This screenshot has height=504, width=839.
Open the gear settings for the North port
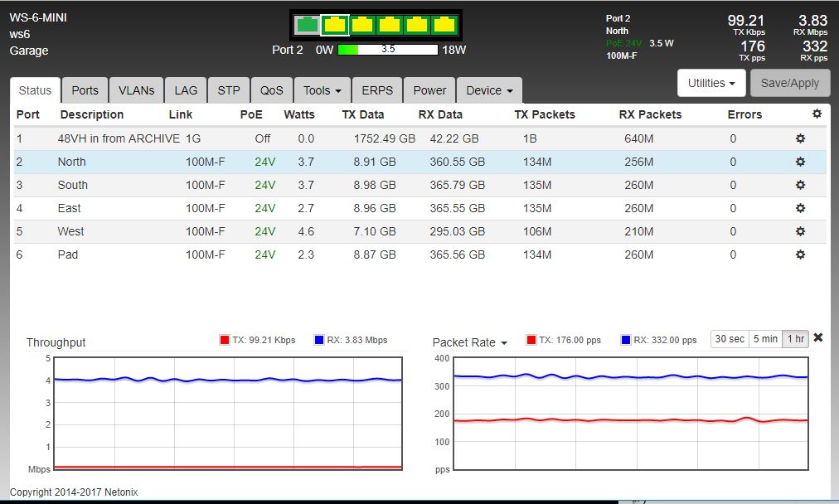coord(800,162)
